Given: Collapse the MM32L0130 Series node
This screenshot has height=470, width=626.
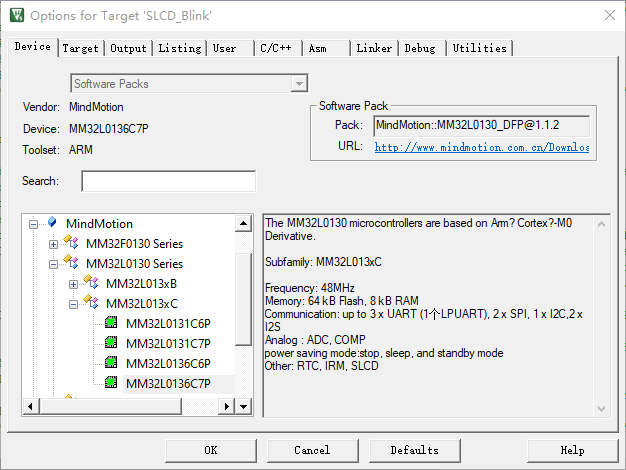Looking at the screenshot, I should pyautogui.click(x=54, y=264).
